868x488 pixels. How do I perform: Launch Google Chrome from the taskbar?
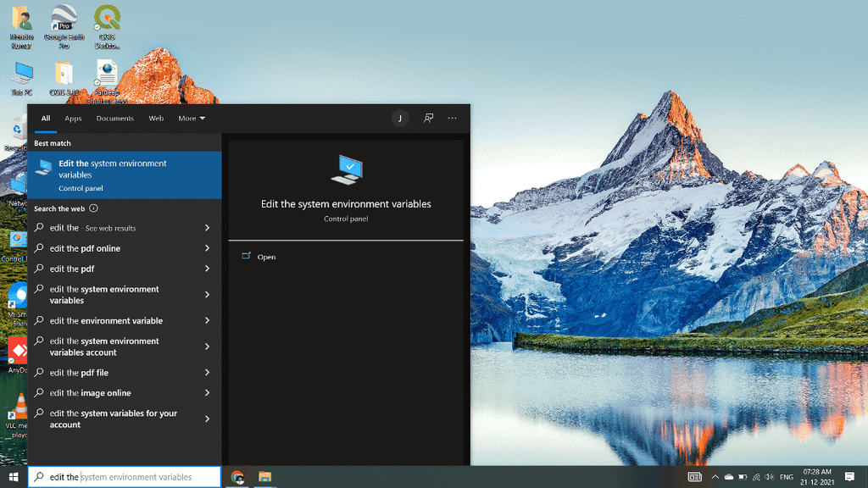237,476
